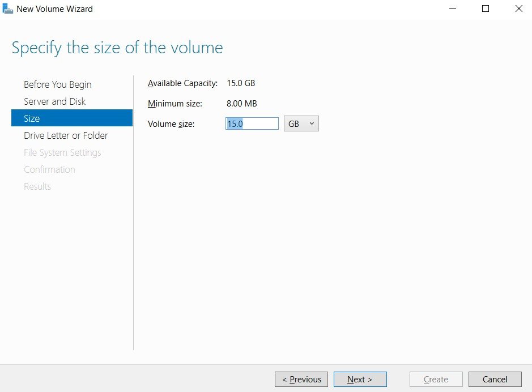532x392 pixels.
Task: Minimize the New Volume Wizard window
Action: (x=453, y=8)
